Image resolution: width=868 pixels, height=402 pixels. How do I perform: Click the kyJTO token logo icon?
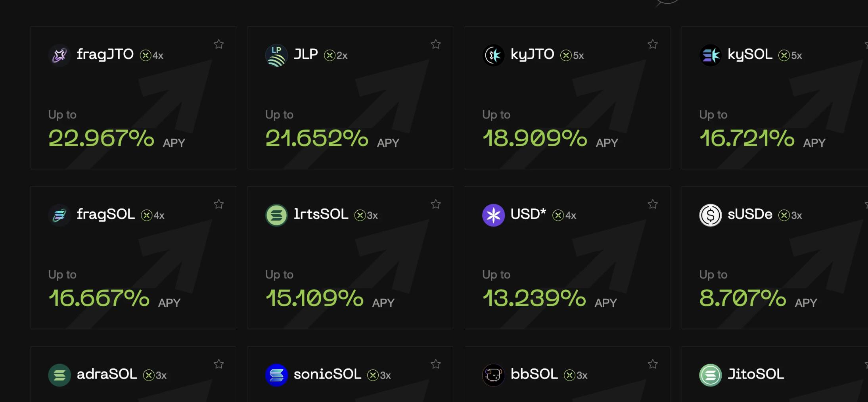click(493, 55)
